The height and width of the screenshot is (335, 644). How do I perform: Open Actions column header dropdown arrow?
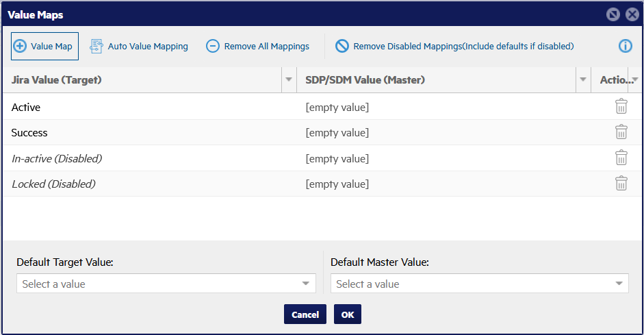[635, 79]
